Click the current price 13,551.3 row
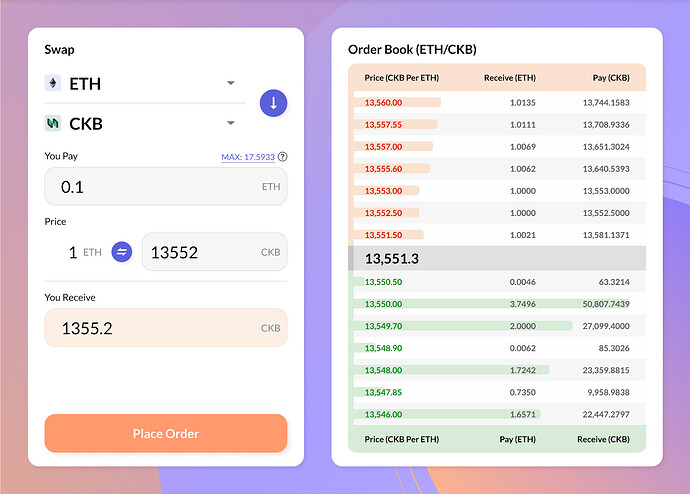690x494 pixels. tap(497, 258)
